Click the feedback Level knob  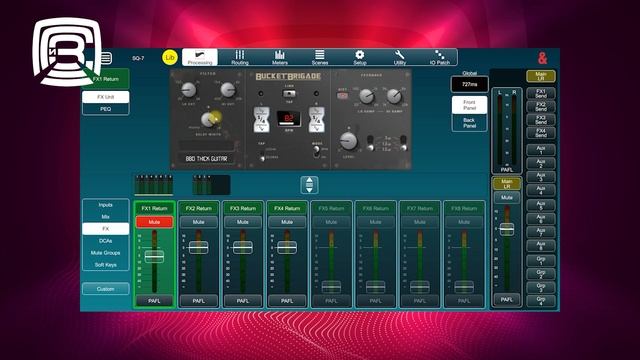pos(348,141)
